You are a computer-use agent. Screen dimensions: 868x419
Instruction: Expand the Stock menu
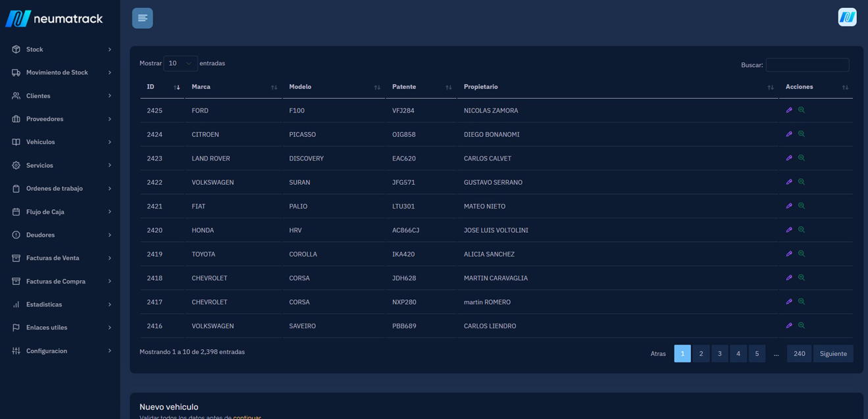click(61, 49)
